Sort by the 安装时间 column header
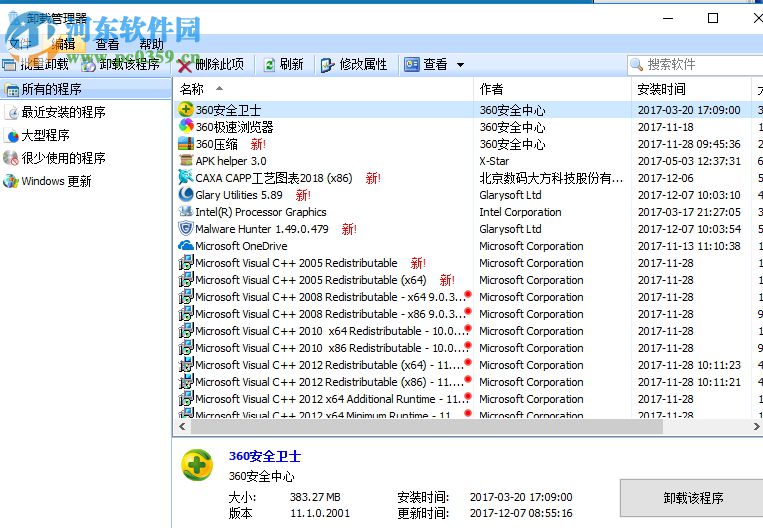 pyautogui.click(x=691, y=89)
